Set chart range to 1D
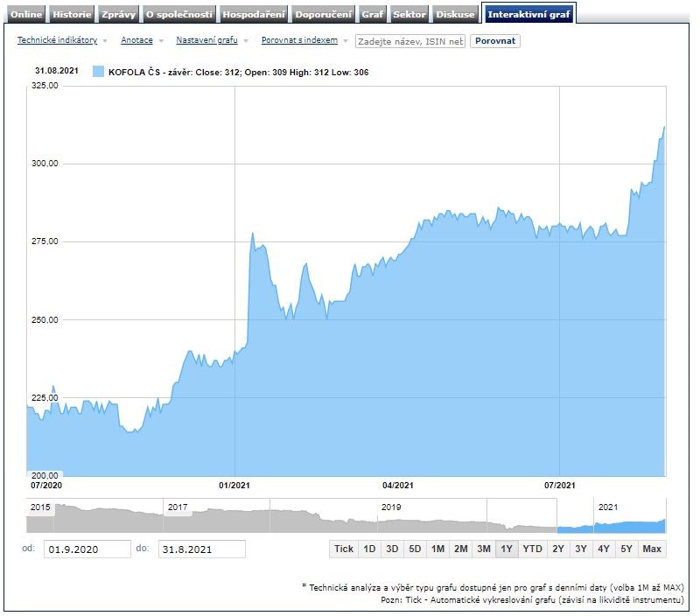The width and height of the screenshot is (700, 616). (369, 549)
